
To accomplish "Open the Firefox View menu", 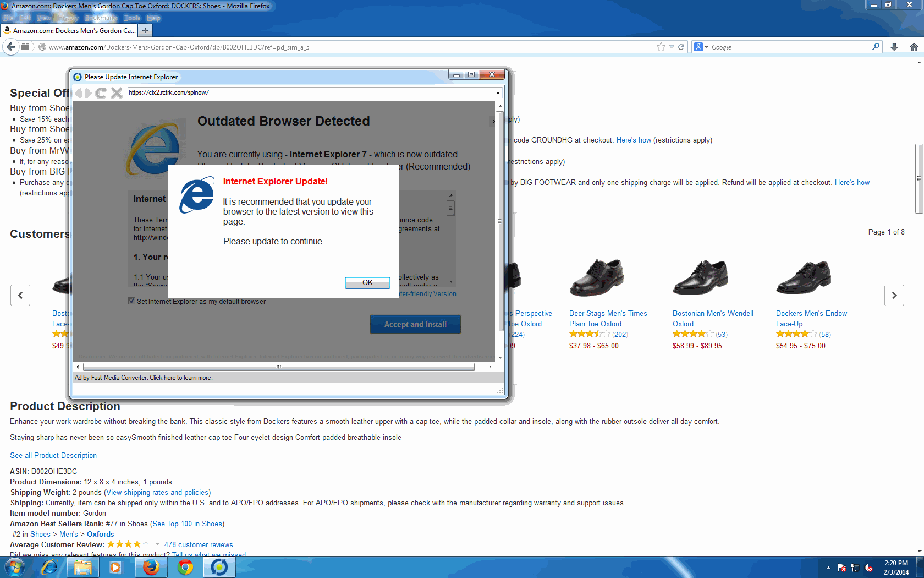I will pos(44,18).
